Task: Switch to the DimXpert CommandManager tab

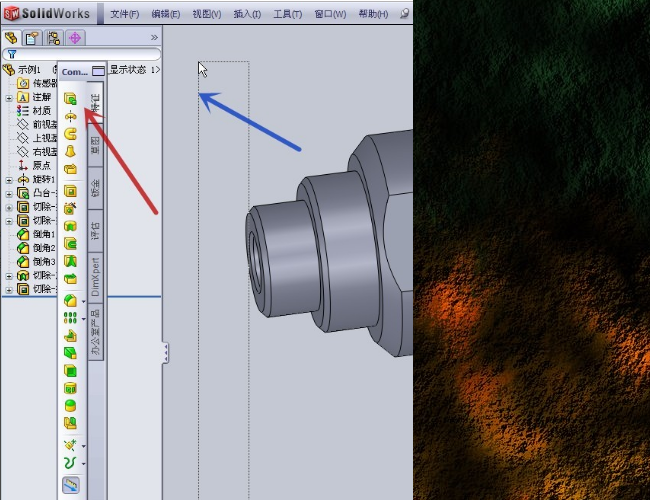Action: pos(96,277)
